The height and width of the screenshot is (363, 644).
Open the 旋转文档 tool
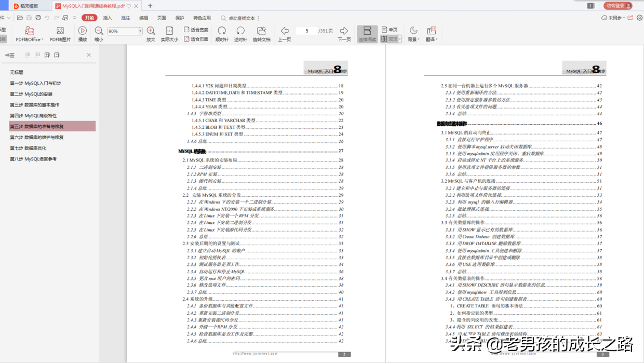coord(262,34)
